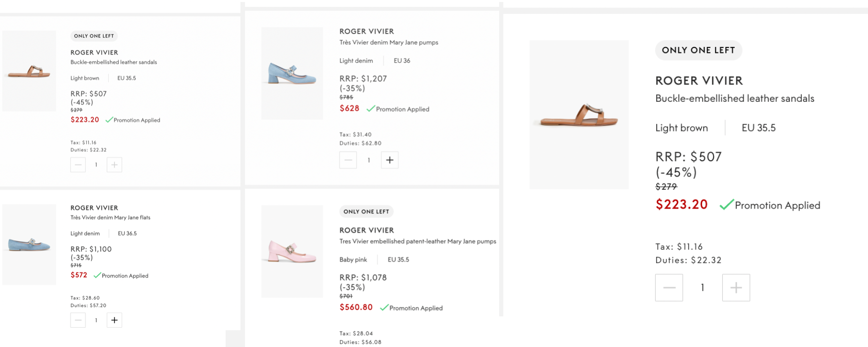Screen dimensions: 868x347
Task: Decrease quantity of denim Mary Jane flats
Action: [78, 320]
